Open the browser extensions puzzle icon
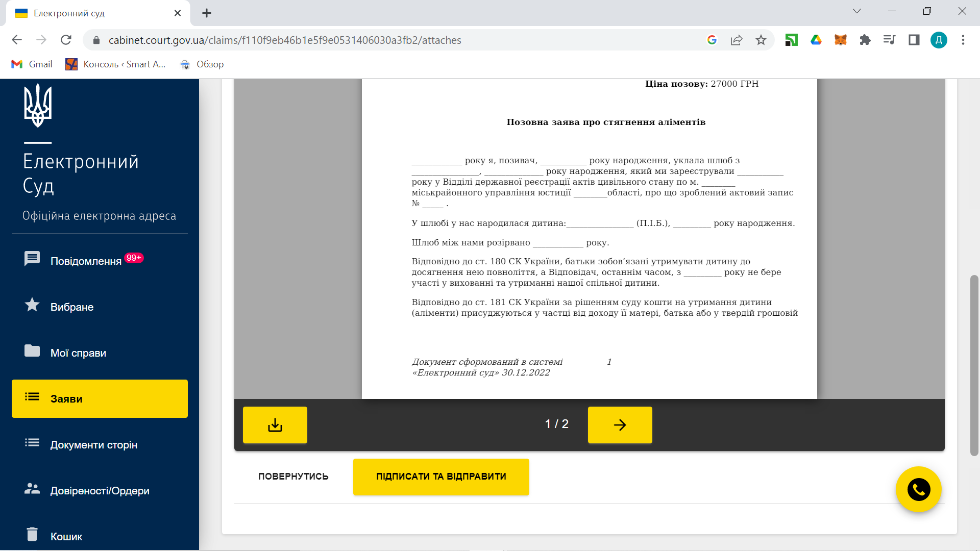Image resolution: width=980 pixels, height=551 pixels. click(x=865, y=40)
